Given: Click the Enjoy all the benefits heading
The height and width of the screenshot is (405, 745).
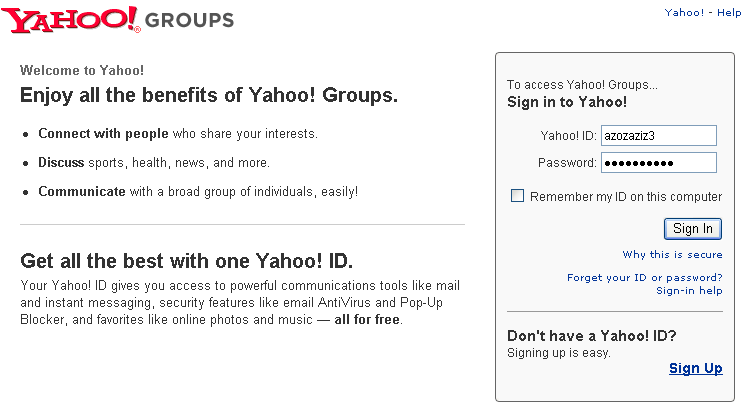Looking at the screenshot, I should coord(209,96).
